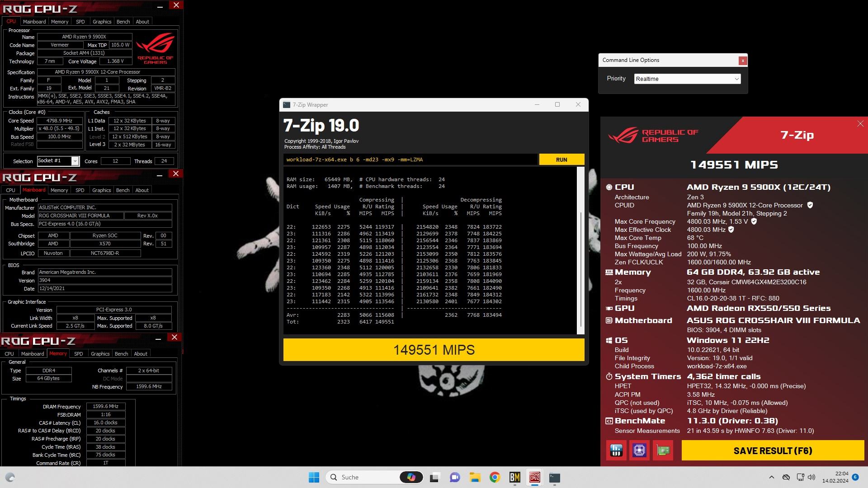Open the Socket #1 selection dropdown
This screenshot has width=868, height=488.
click(x=58, y=161)
